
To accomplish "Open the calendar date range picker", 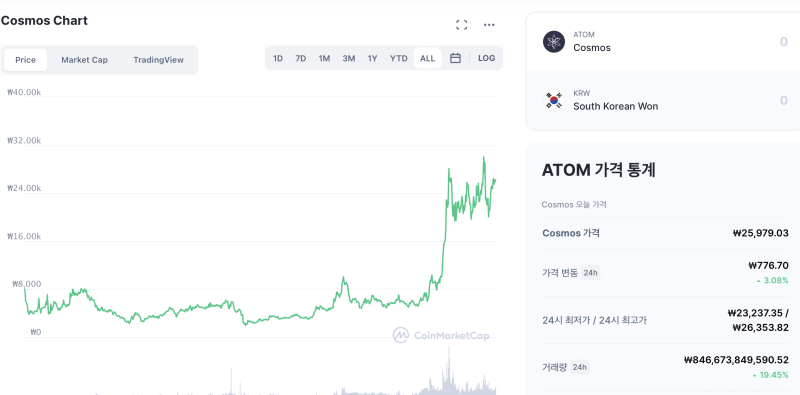I will pos(455,58).
